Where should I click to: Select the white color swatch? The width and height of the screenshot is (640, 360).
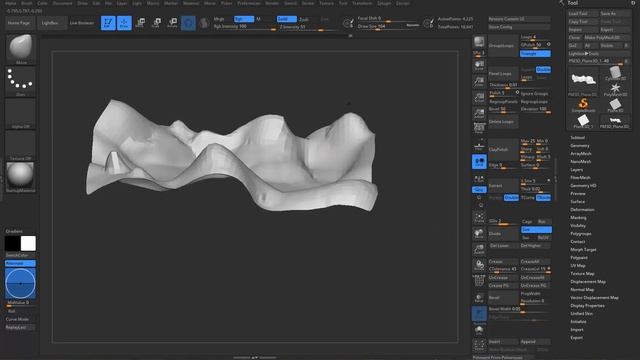[28, 244]
